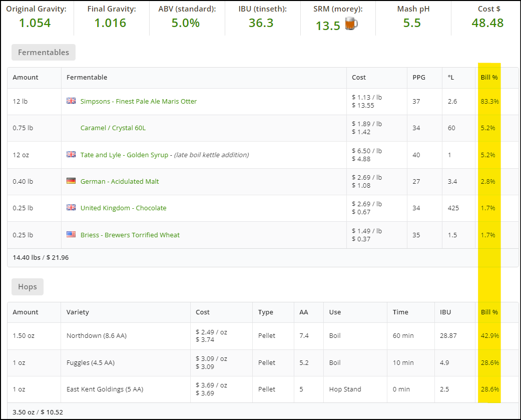The height and width of the screenshot is (420, 521).
Task: Select the Final Gravity value 1.016
Action: (x=110, y=23)
